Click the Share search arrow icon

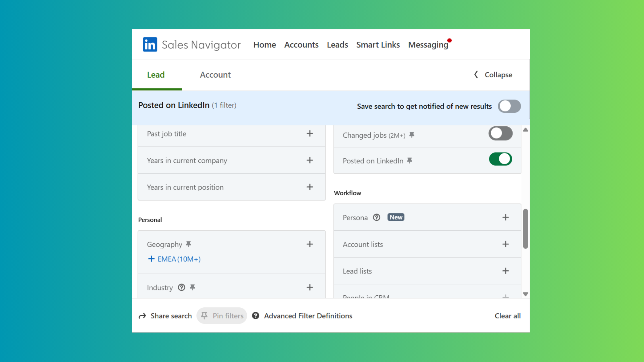(142, 316)
